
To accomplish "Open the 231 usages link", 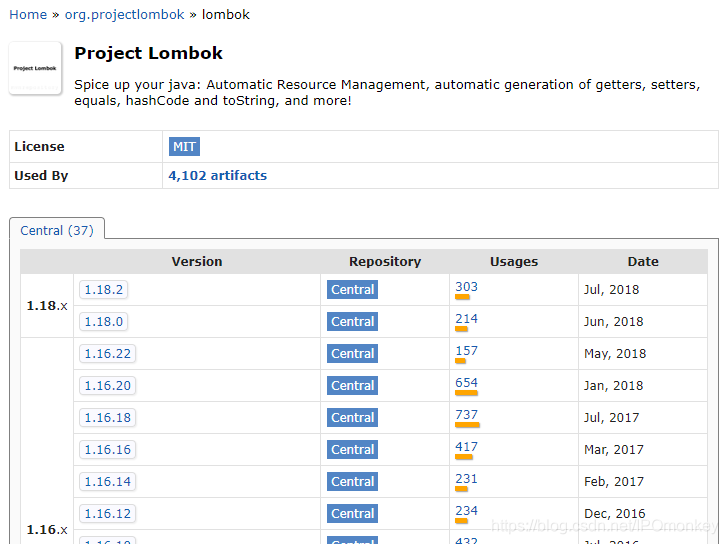I will point(466,479).
